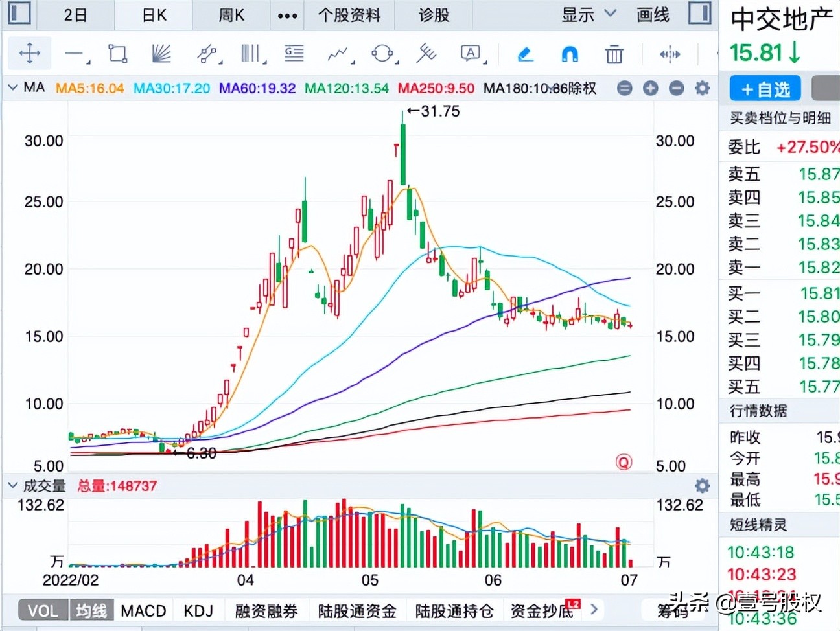Open the 显示 display dropdown

[587, 14]
